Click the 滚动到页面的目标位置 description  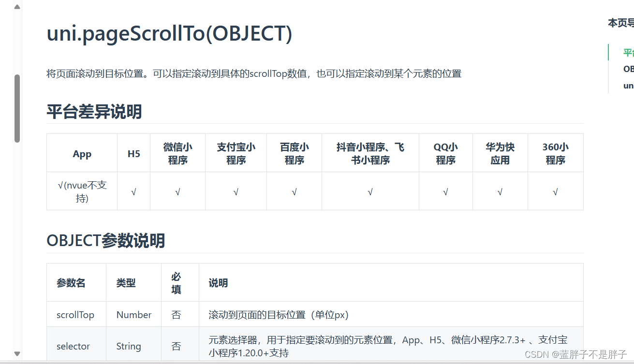coord(279,315)
